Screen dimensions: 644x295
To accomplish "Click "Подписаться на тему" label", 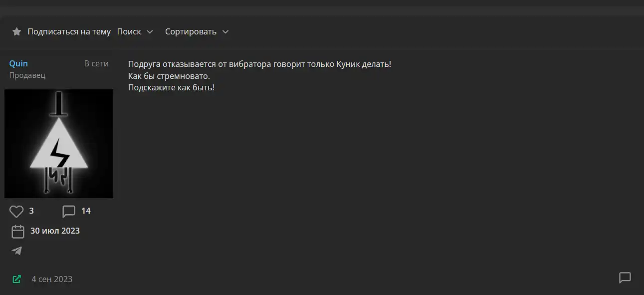I will pyautogui.click(x=69, y=31).
